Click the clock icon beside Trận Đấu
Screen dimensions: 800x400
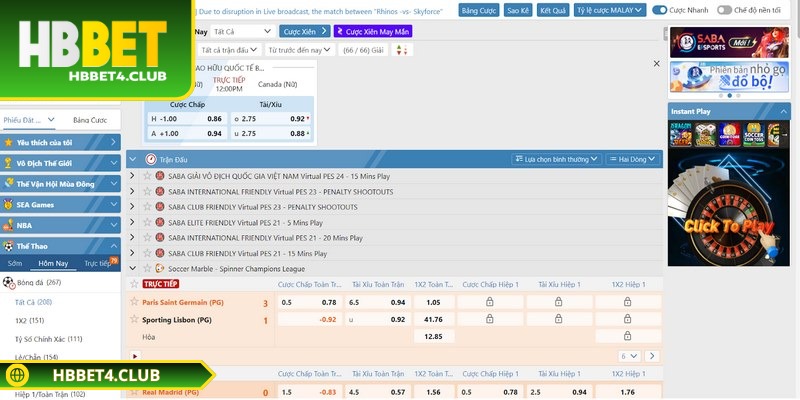(151, 160)
